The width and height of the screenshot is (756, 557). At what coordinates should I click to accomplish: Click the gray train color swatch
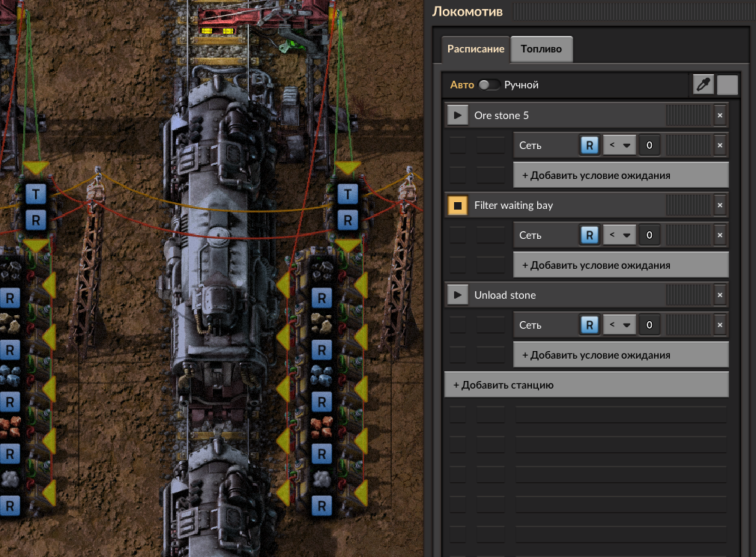coord(728,85)
